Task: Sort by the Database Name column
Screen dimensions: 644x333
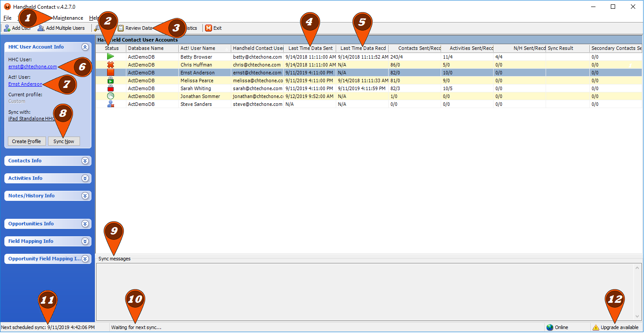Action: [x=152, y=48]
